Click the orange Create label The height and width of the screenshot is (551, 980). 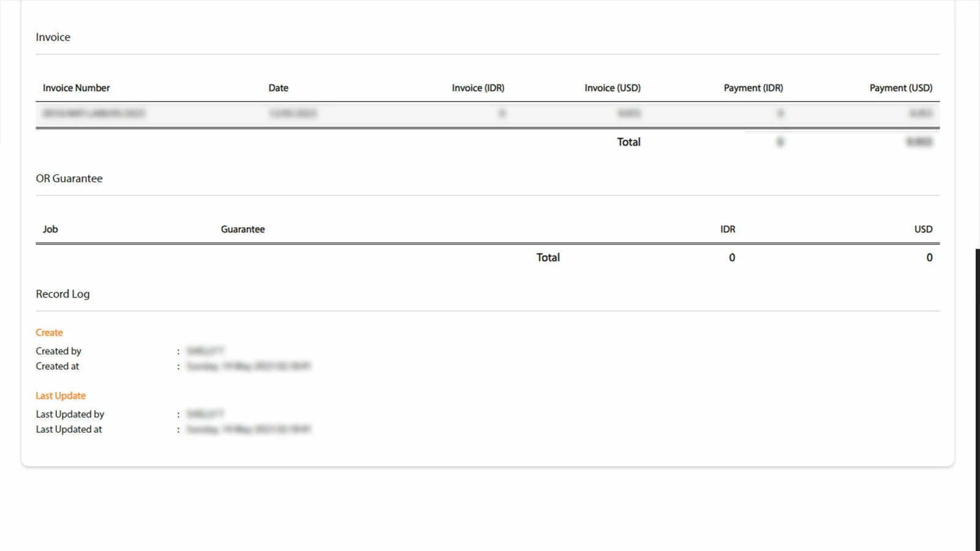(x=49, y=333)
